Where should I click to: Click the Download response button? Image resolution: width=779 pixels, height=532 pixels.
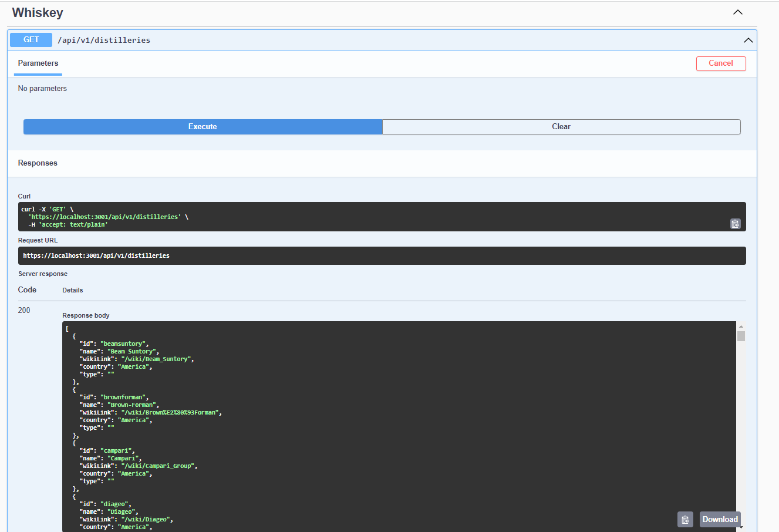coord(720,520)
